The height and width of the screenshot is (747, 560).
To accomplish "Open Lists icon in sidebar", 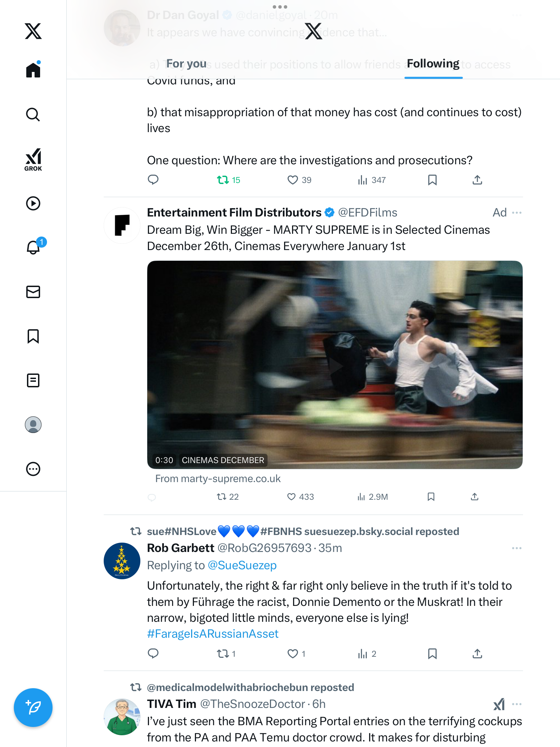I will point(33,380).
